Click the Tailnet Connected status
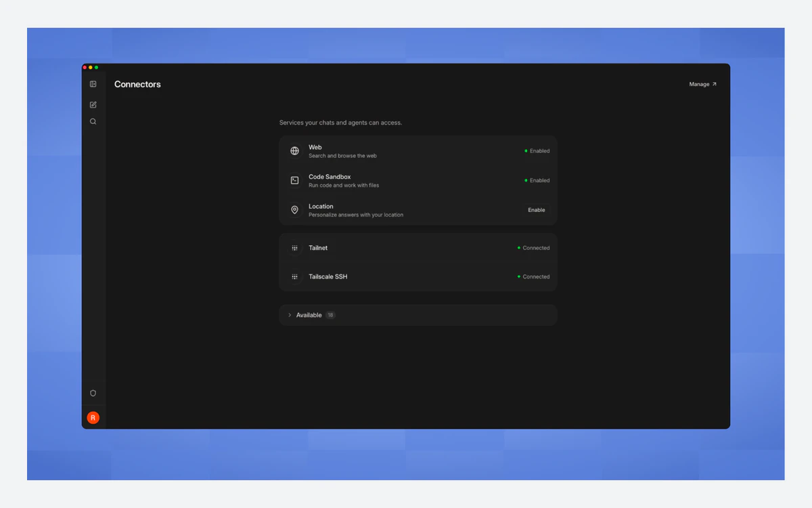The width and height of the screenshot is (812, 508). 534,248
